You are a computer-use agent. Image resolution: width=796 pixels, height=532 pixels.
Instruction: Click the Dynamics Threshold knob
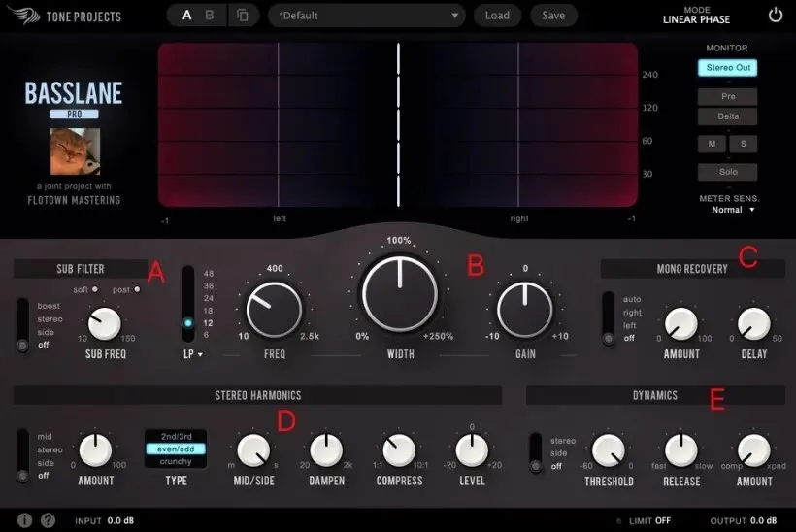click(x=609, y=450)
